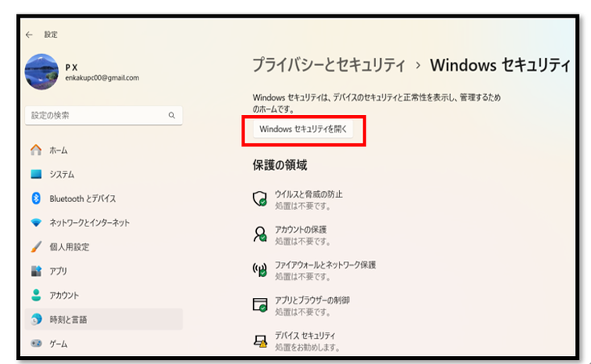Viewport: 591px width, 364px height.
Task: Click the 時刻と言語 globe clock icon
Action: [36, 320]
